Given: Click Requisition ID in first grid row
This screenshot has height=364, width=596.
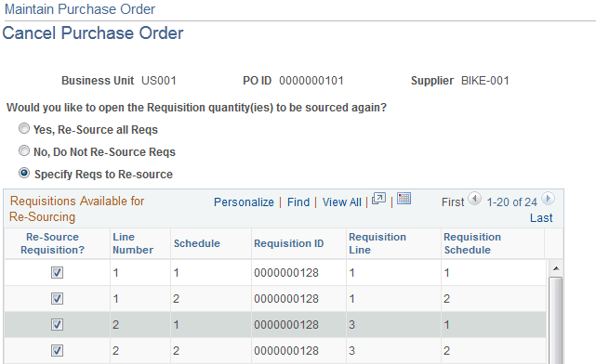Looking at the screenshot, I should click(286, 272).
